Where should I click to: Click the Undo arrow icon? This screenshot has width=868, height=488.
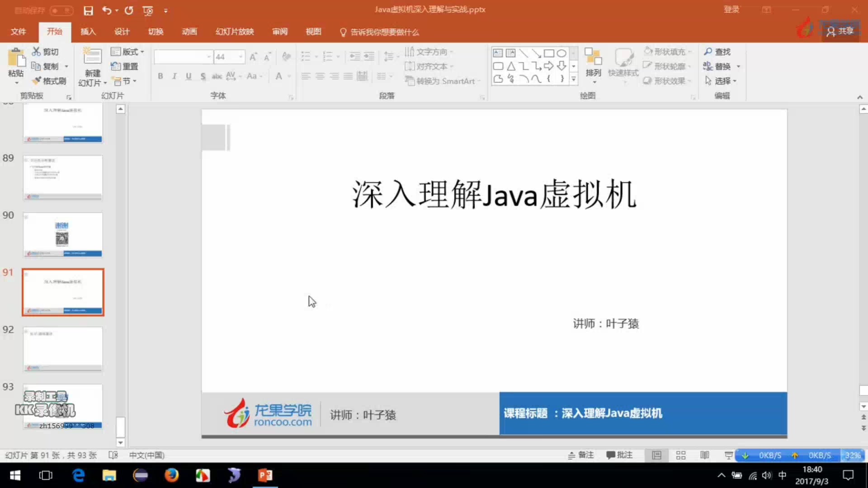coord(107,10)
